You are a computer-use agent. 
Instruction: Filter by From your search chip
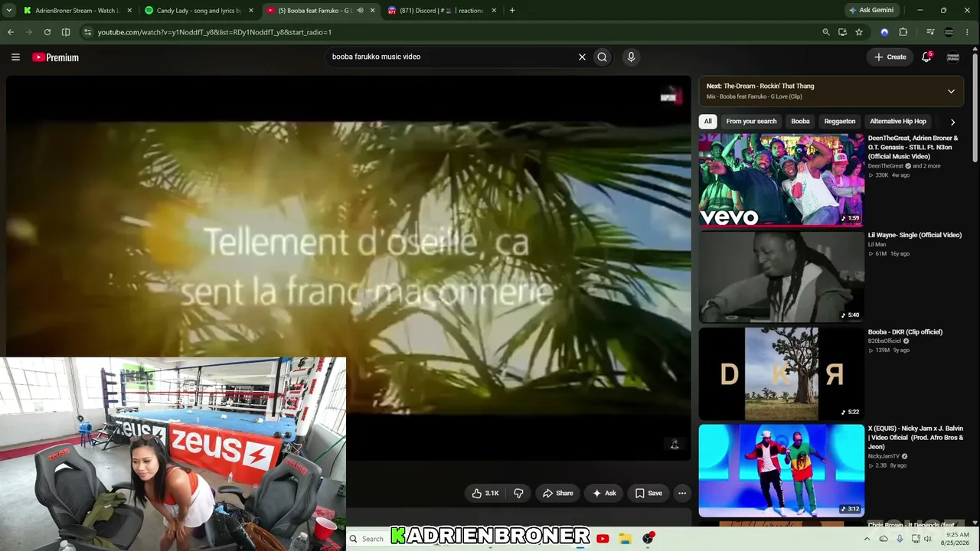coord(751,122)
